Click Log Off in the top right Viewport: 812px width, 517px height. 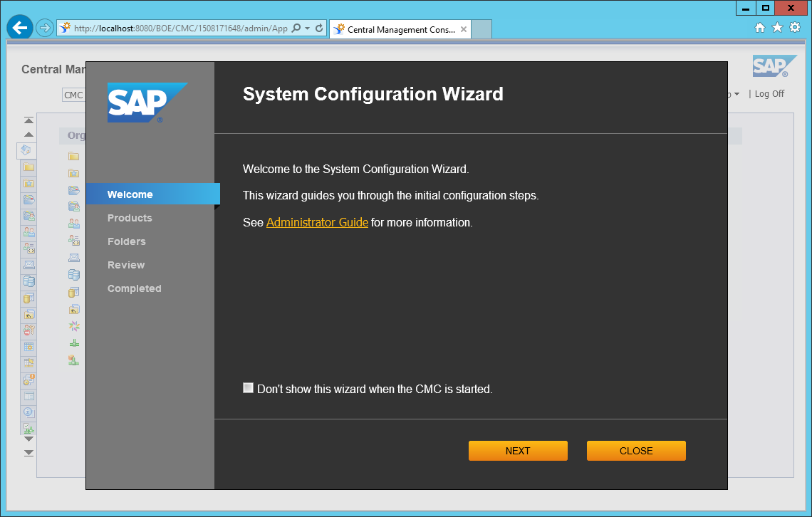coord(768,94)
